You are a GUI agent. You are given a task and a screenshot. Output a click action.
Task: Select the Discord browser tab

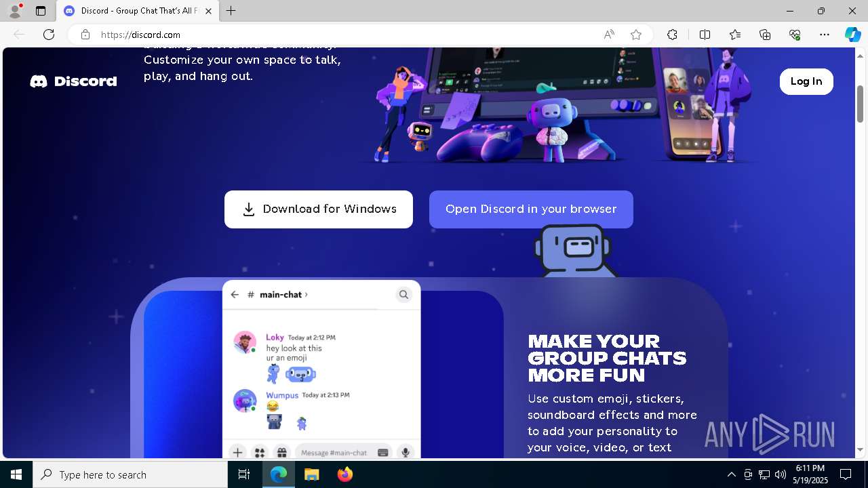pos(138,11)
